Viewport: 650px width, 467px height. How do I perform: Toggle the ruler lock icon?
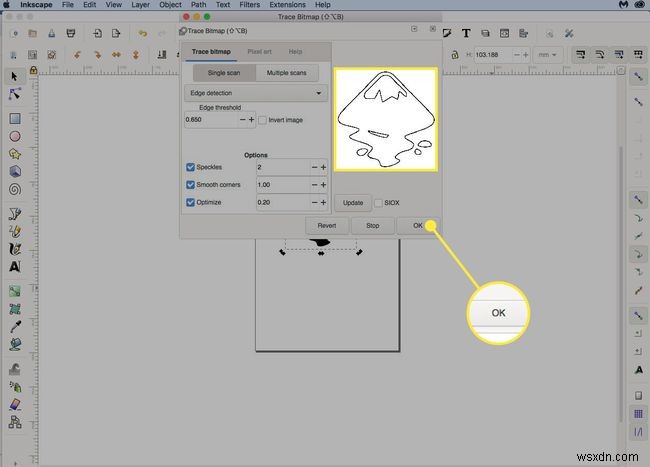[34, 70]
